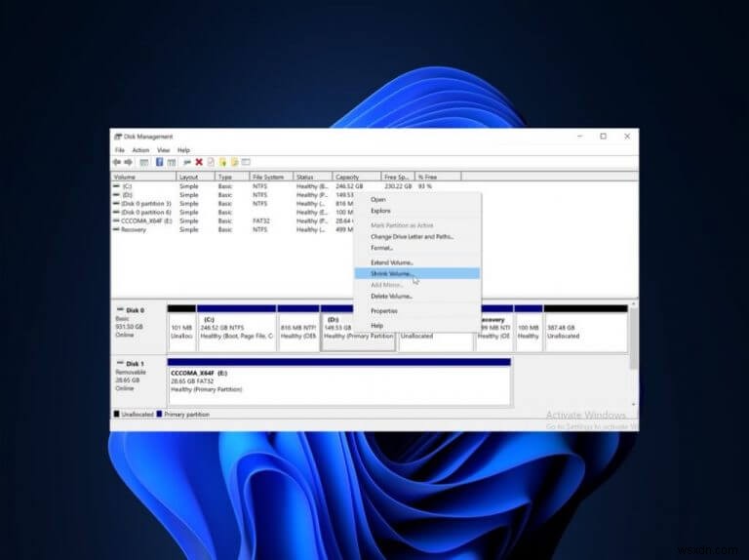Select the Recovery volume row
This screenshot has width=749, height=560.
tap(233, 230)
